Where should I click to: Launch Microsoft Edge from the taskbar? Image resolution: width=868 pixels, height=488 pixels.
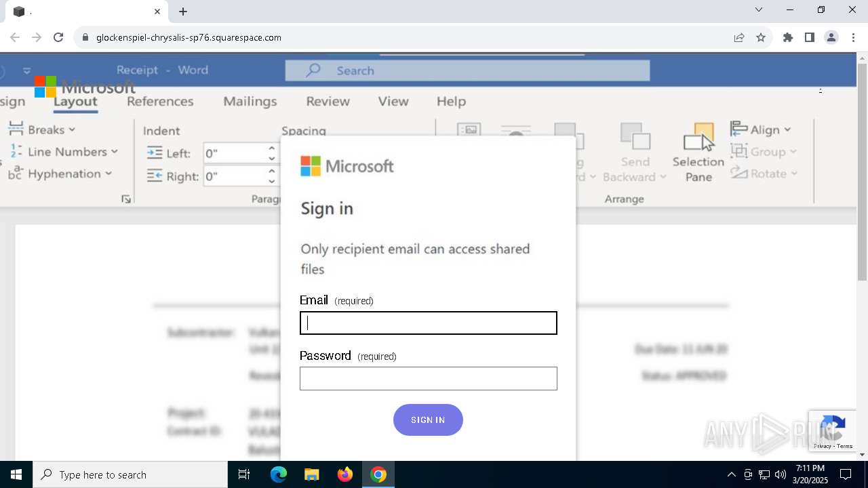pos(279,474)
